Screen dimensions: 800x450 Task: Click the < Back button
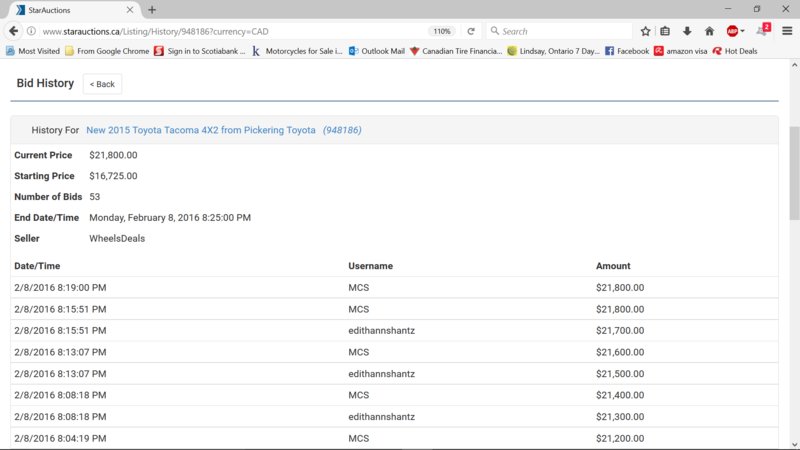click(x=102, y=84)
